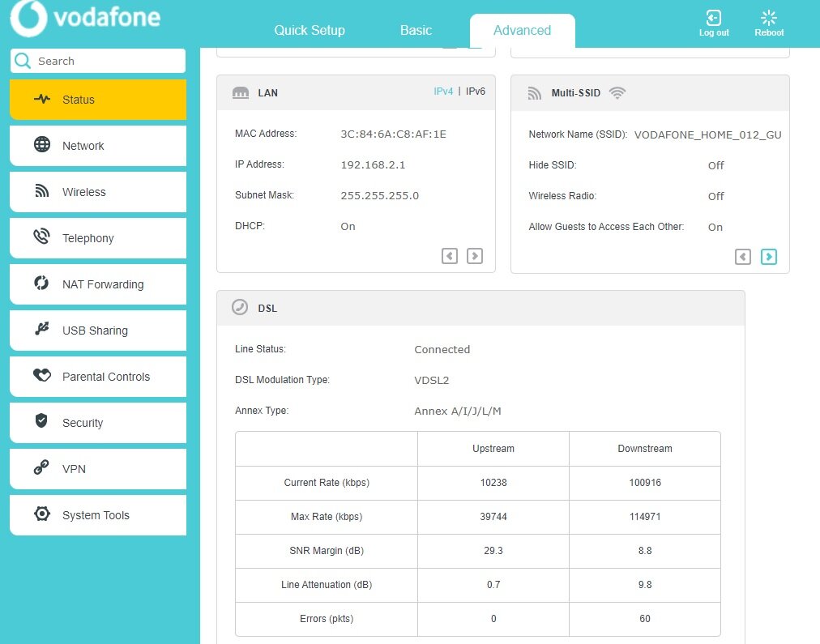Click the USB Sharing icon
This screenshot has height=644, width=820.
click(x=42, y=328)
